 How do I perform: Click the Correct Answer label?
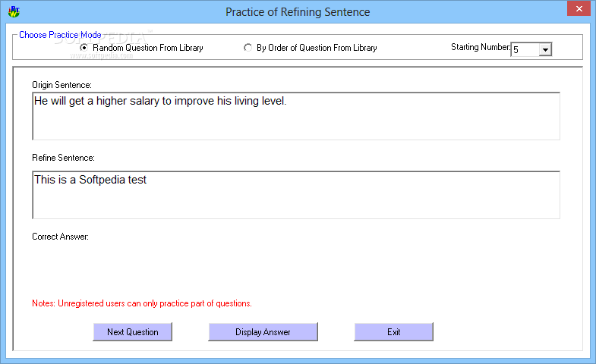click(61, 237)
